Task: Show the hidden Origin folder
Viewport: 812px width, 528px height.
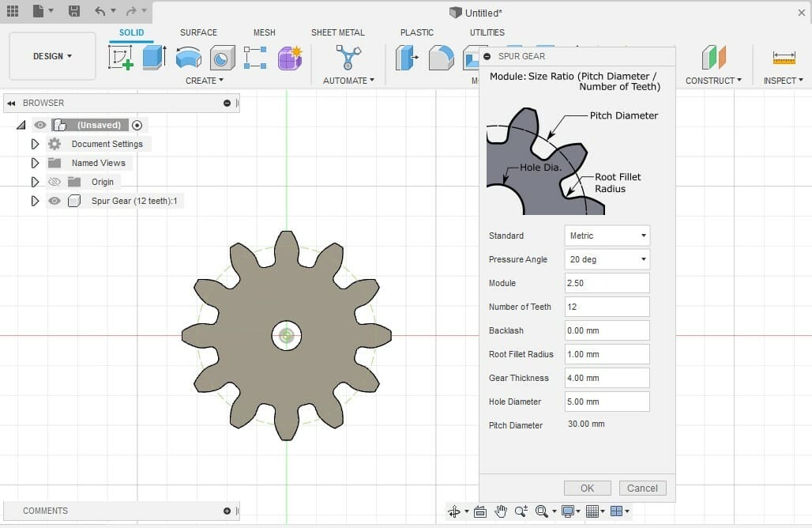Action: pos(54,182)
